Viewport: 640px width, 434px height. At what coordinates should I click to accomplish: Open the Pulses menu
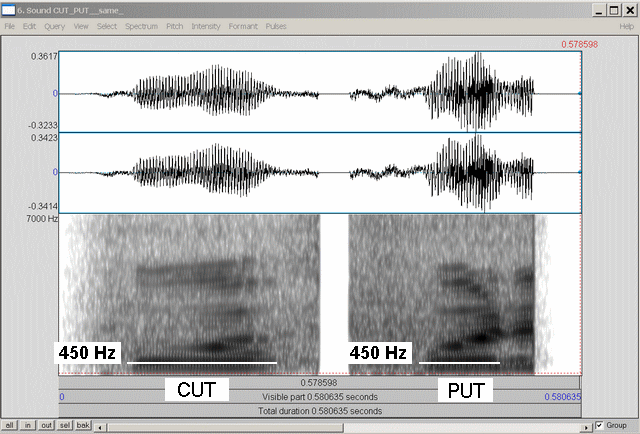[276, 25]
